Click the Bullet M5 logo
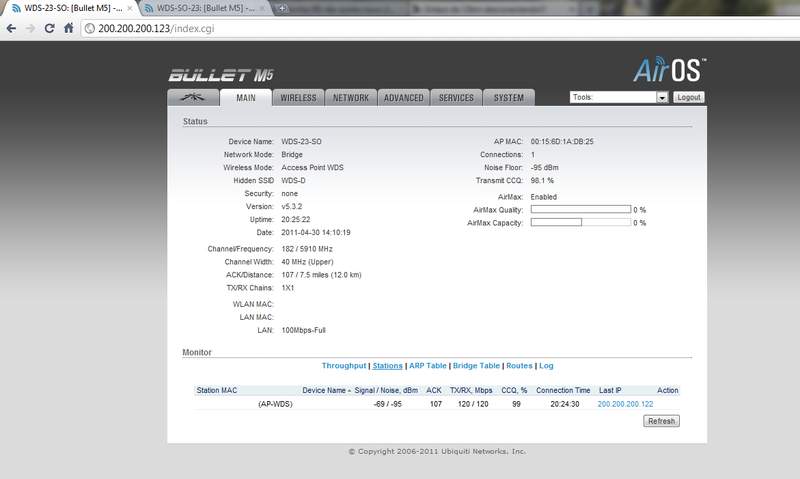Image resolution: width=800 pixels, height=479 pixels. (x=221, y=75)
